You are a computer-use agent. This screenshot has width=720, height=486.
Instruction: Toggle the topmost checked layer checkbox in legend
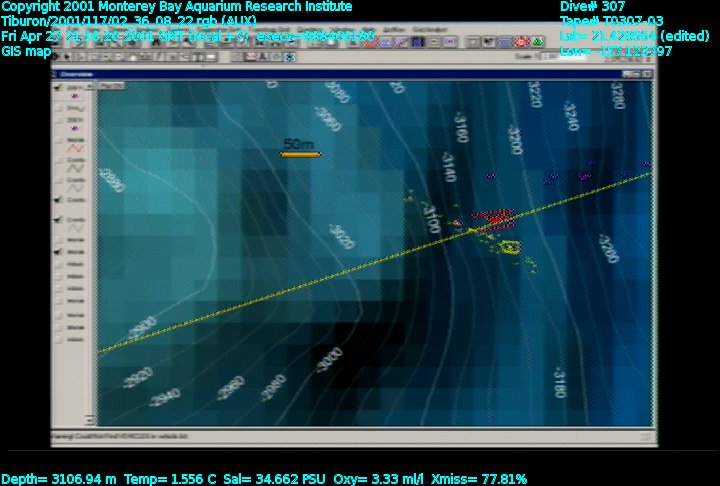[58, 88]
